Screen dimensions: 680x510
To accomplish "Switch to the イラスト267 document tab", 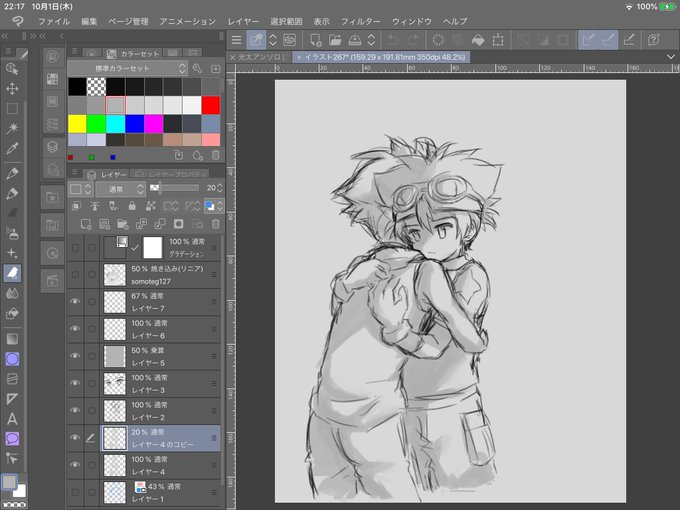I will [381, 57].
